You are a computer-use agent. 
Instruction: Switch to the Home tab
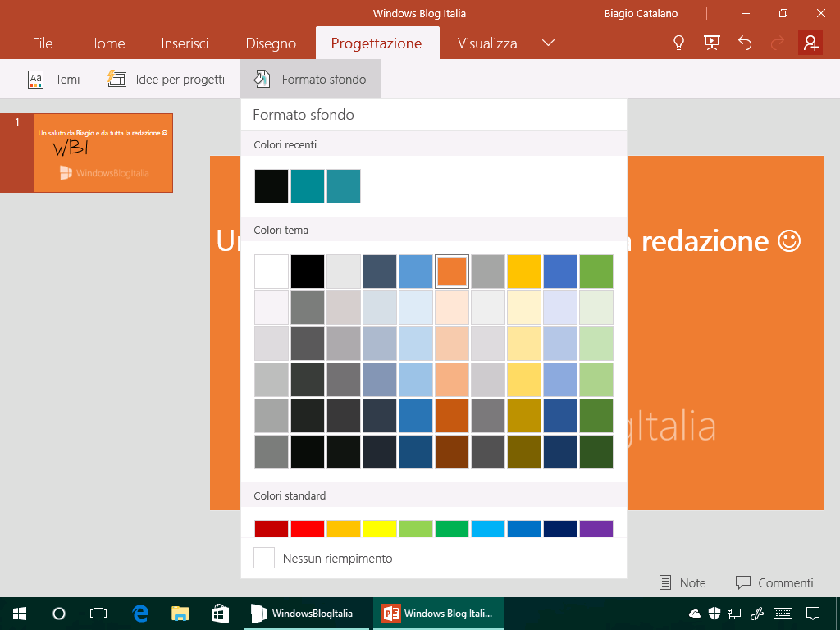tap(106, 43)
